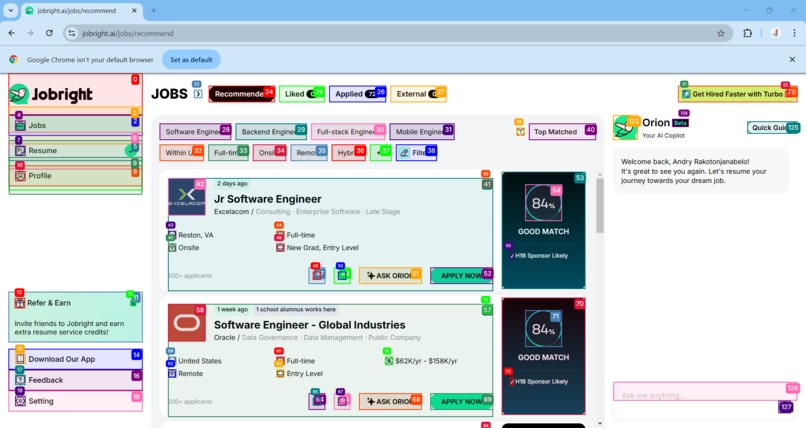Switch to the External tab
Viewport: 806px width, 428px height.
coord(418,94)
